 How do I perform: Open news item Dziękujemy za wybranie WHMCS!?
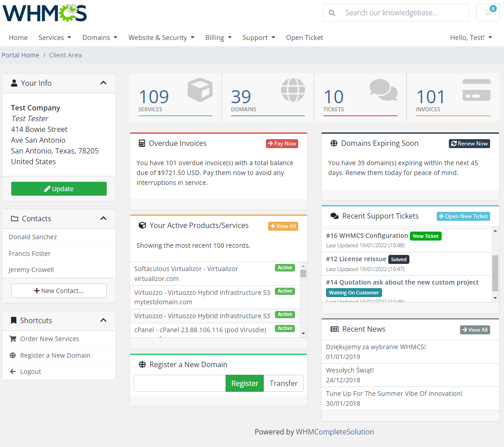pyautogui.click(x=410, y=351)
